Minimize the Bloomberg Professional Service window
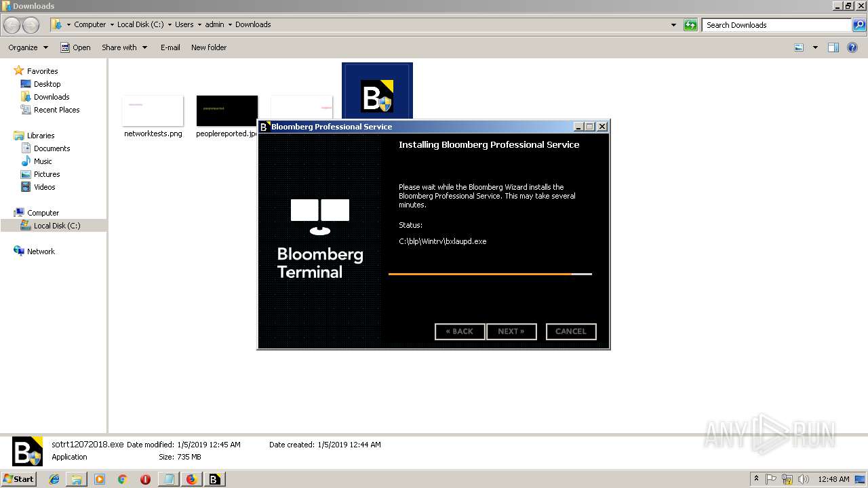The height and width of the screenshot is (488, 868). [578, 127]
